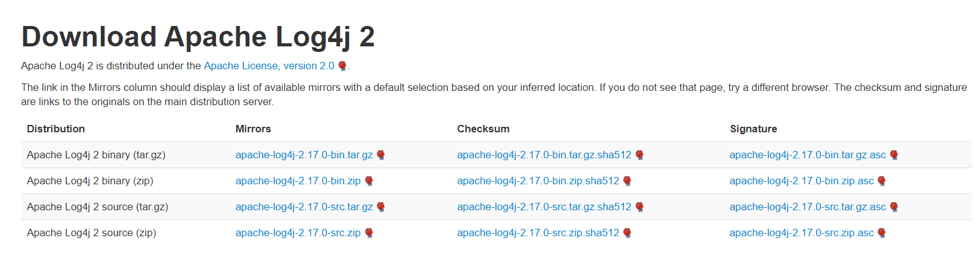Click external-link icon after Apache License link
980x256 pixels.
(342, 66)
